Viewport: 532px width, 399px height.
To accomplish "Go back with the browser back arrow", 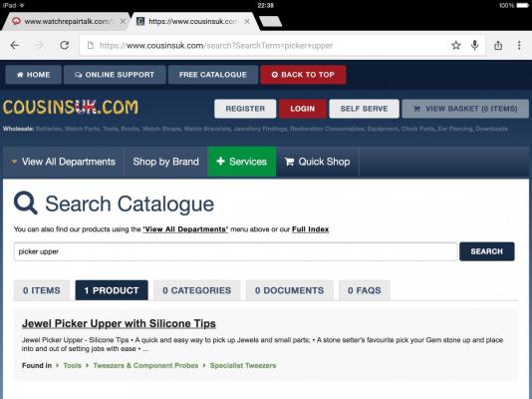I will click(x=15, y=45).
